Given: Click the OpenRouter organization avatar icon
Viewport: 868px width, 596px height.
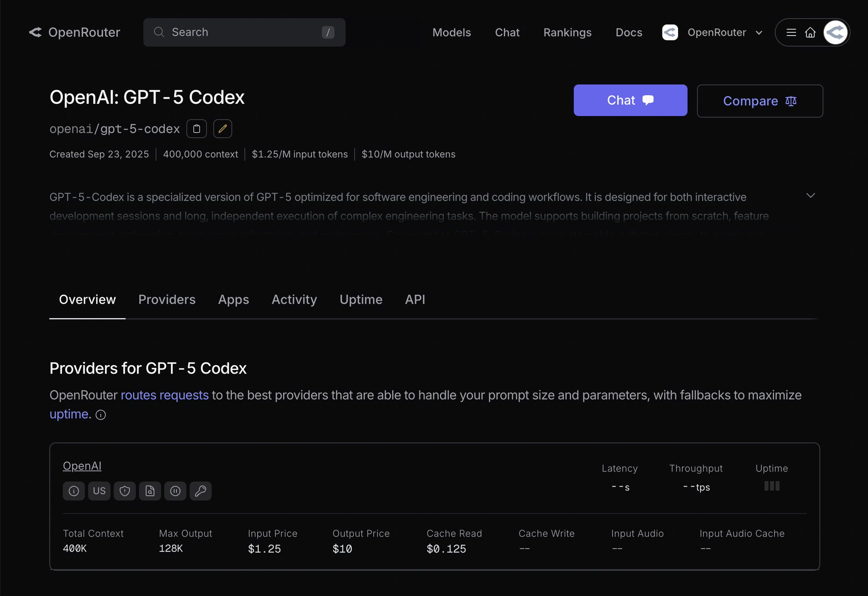Looking at the screenshot, I should tap(670, 32).
